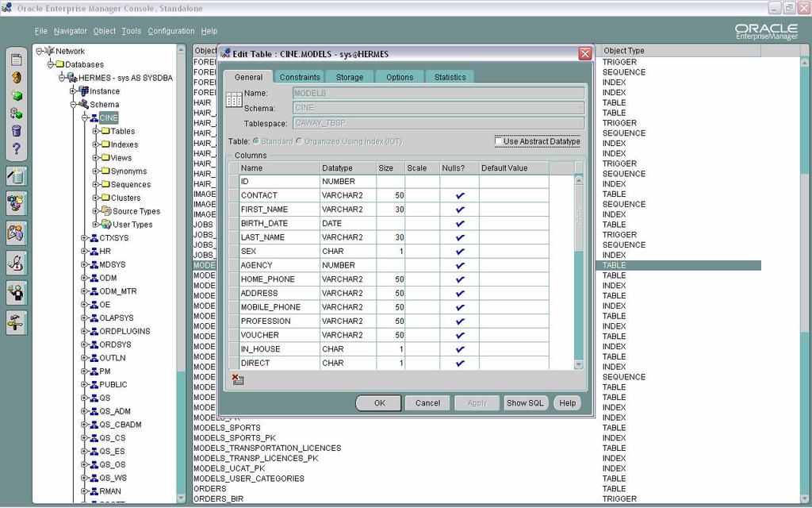Open the stethoscope Diagnostics drawer icon
812x508 pixels.
(x=16, y=264)
